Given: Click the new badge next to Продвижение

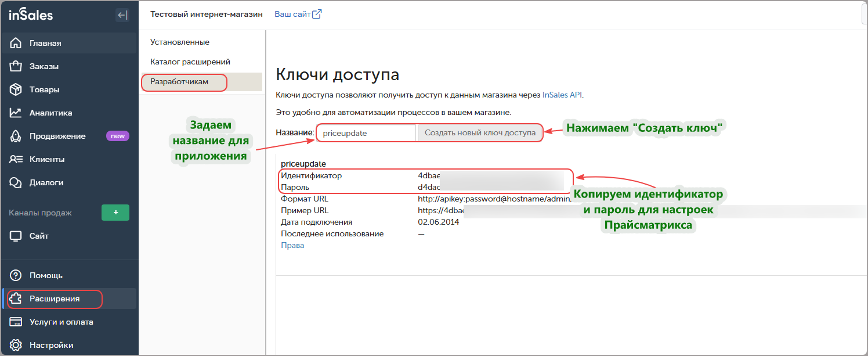Looking at the screenshot, I should pos(118,136).
